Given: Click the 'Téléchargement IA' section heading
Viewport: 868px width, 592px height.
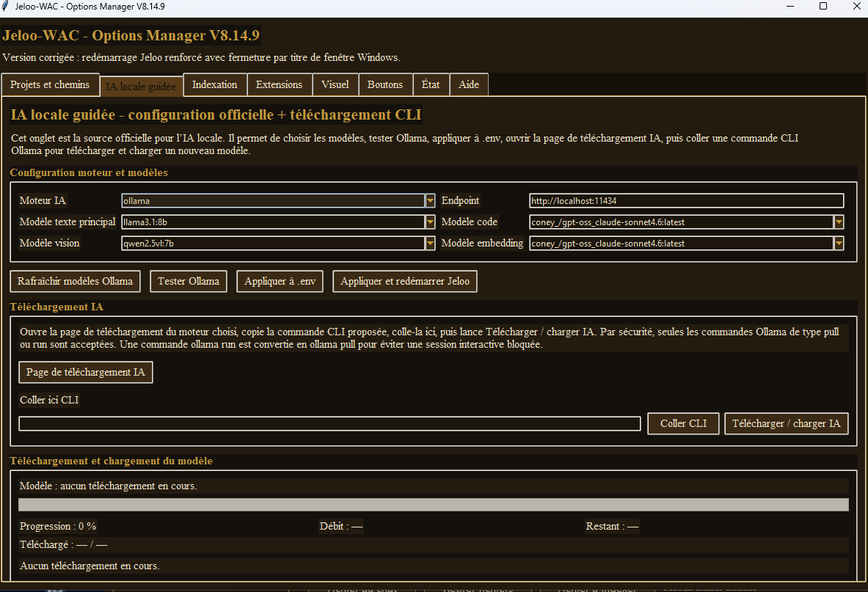Looking at the screenshot, I should click(x=56, y=307).
